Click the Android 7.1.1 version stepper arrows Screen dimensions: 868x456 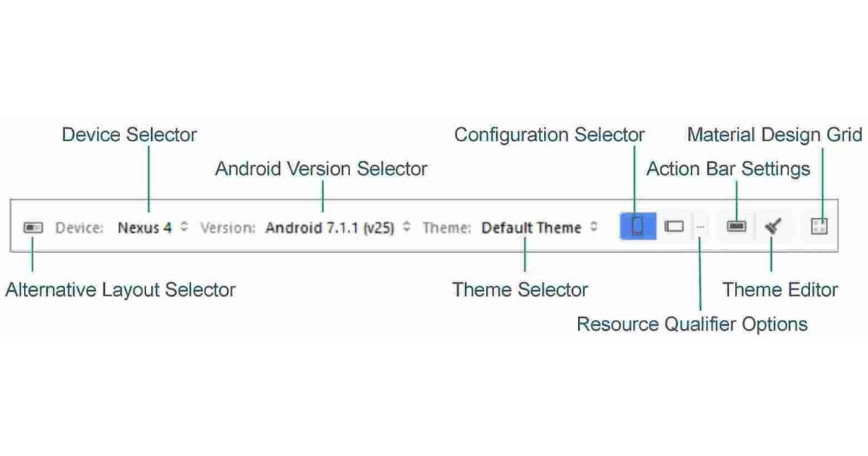coord(406,227)
